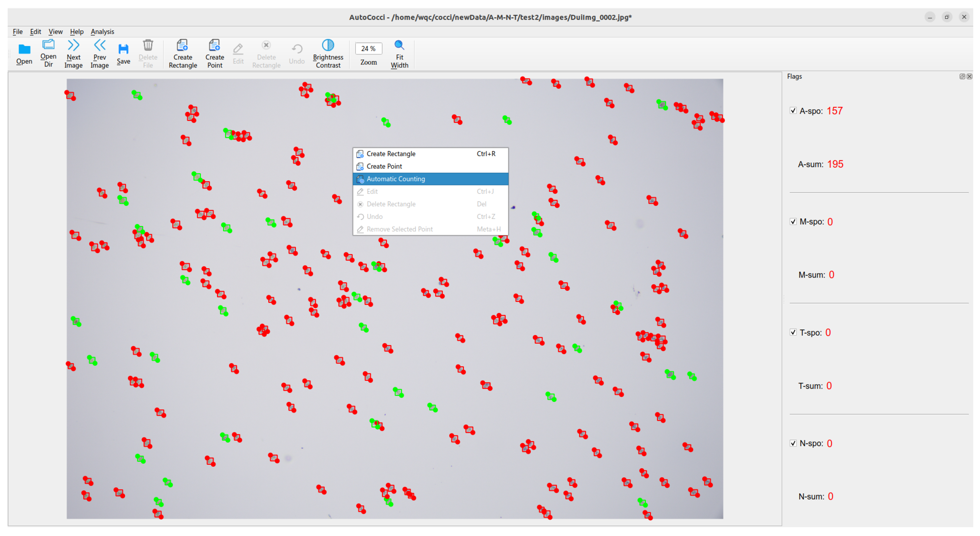Viewport: 980px width, 536px height.
Task: Open the Analysis menu
Action: click(x=102, y=32)
